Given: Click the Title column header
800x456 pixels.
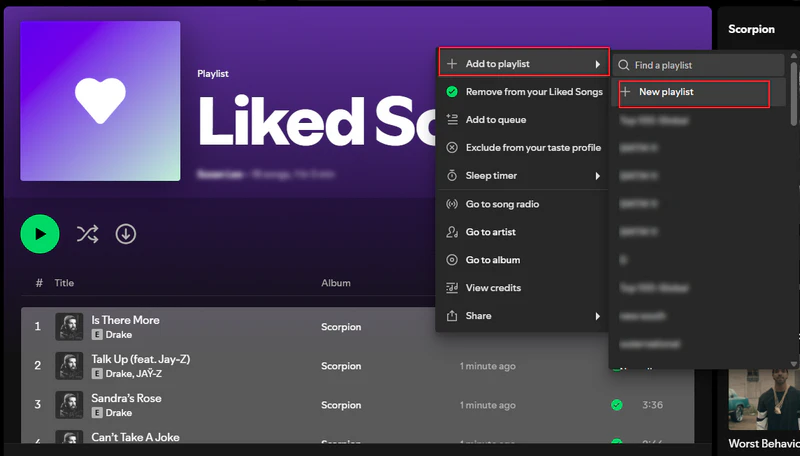Looking at the screenshot, I should (64, 283).
